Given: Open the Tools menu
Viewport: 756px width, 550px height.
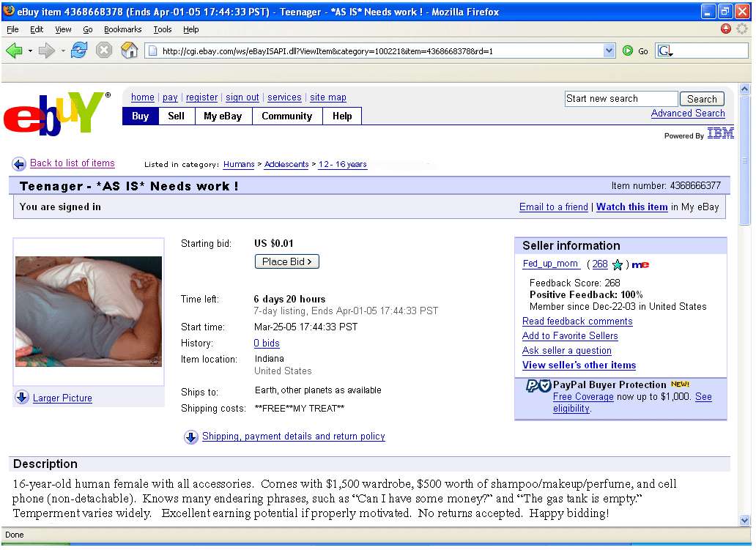Looking at the screenshot, I should point(163,29).
